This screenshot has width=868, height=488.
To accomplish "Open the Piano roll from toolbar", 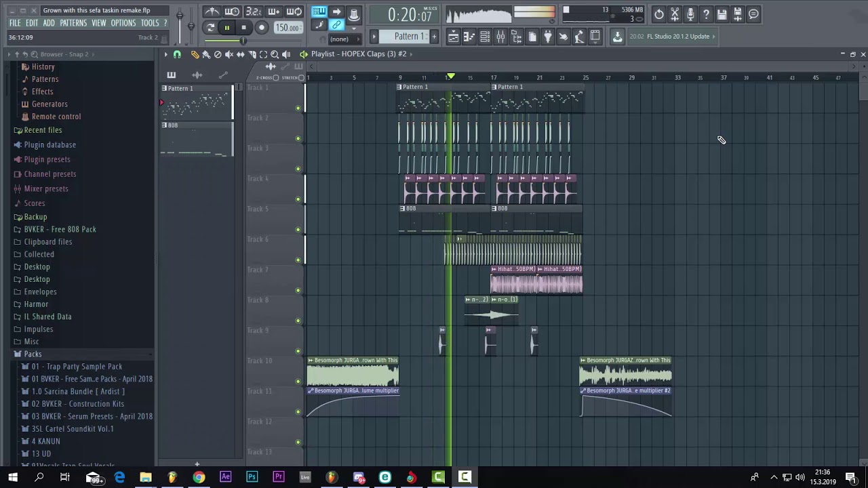I will (469, 37).
